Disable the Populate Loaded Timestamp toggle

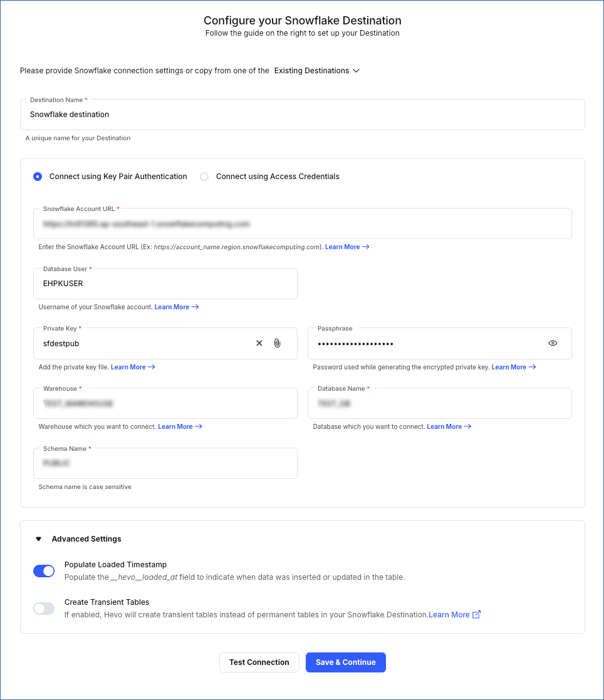[x=43, y=570]
